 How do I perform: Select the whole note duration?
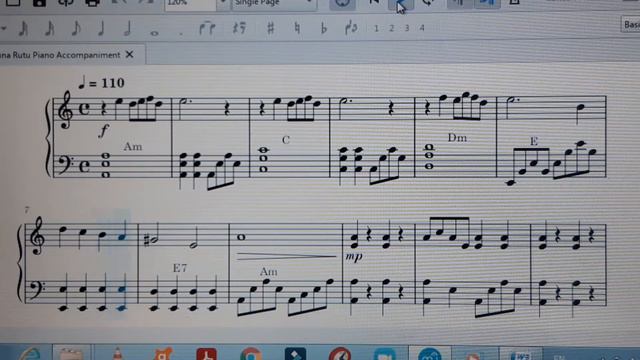(154, 33)
